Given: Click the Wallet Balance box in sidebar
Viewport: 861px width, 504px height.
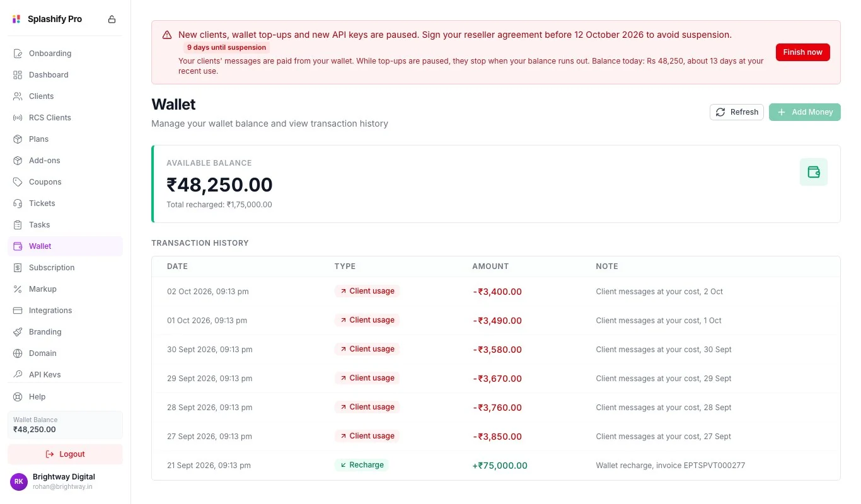Looking at the screenshot, I should click(65, 425).
